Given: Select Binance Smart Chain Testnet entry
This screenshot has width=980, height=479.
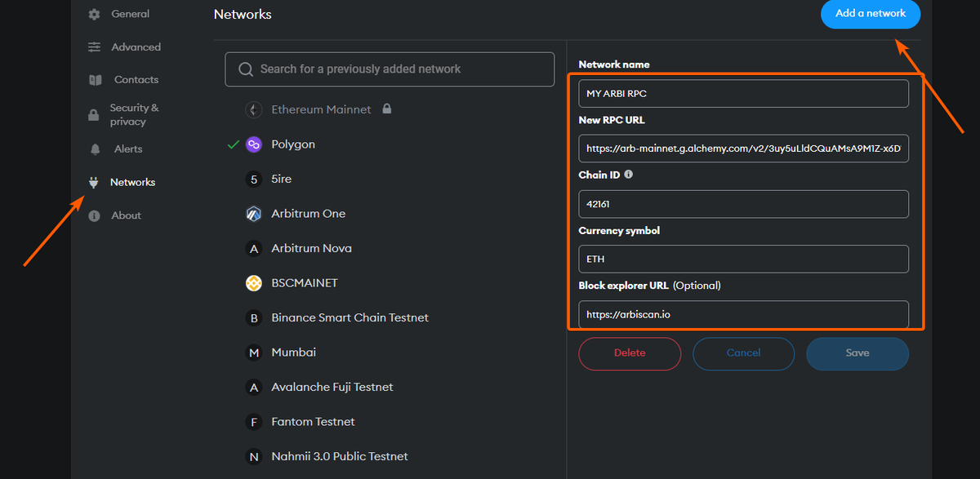Looking at the screenshot, I should coord(350,317).
